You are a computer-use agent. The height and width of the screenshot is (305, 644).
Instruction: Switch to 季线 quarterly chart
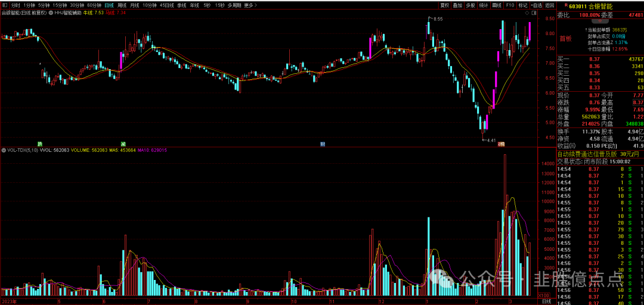181,6
